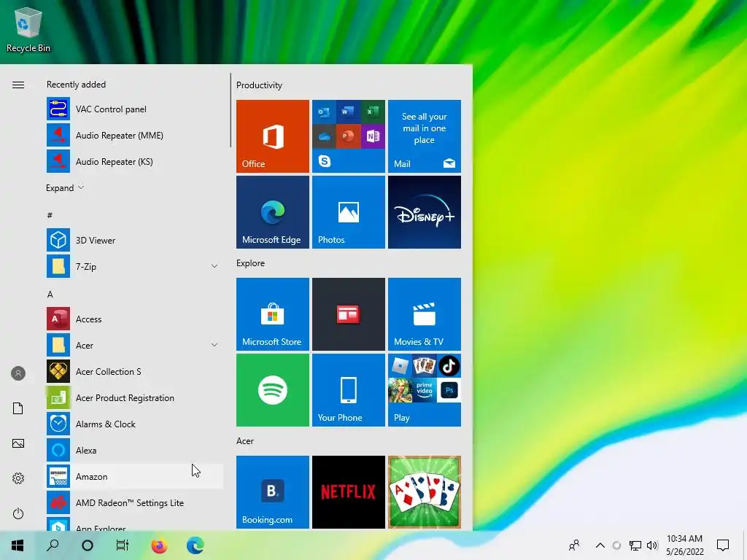
Task: Open the Disney+ tile
Action: coord(425,212)
